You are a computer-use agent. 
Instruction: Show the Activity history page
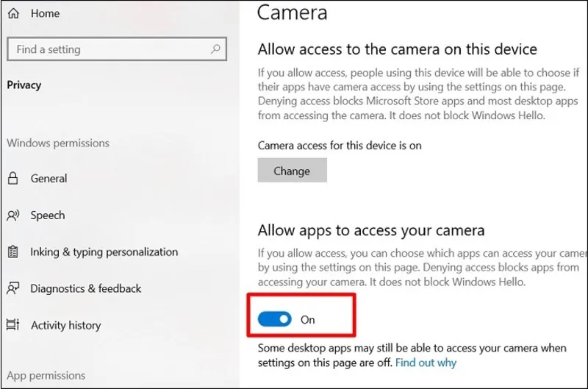tap(65, 325)
